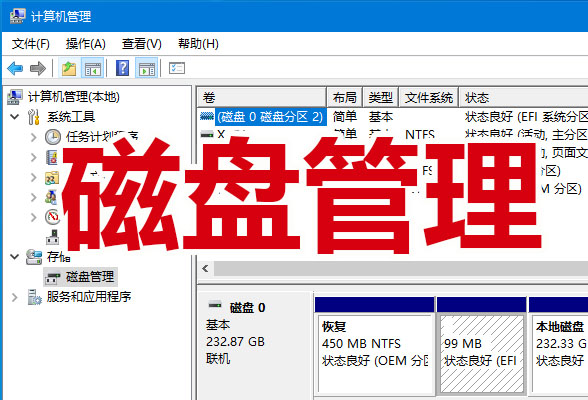Click the gray Forward arrow toolbar icon

click(x=38, y=68)
